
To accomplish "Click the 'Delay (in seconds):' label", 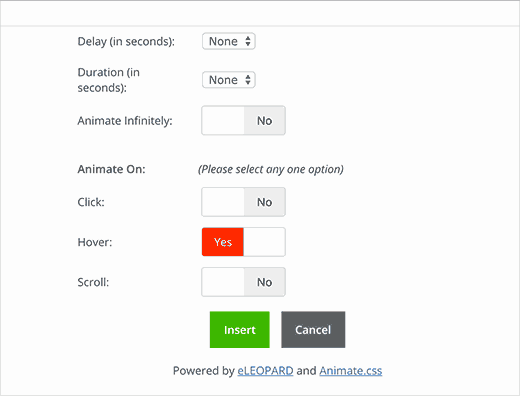I will [126, 42].
